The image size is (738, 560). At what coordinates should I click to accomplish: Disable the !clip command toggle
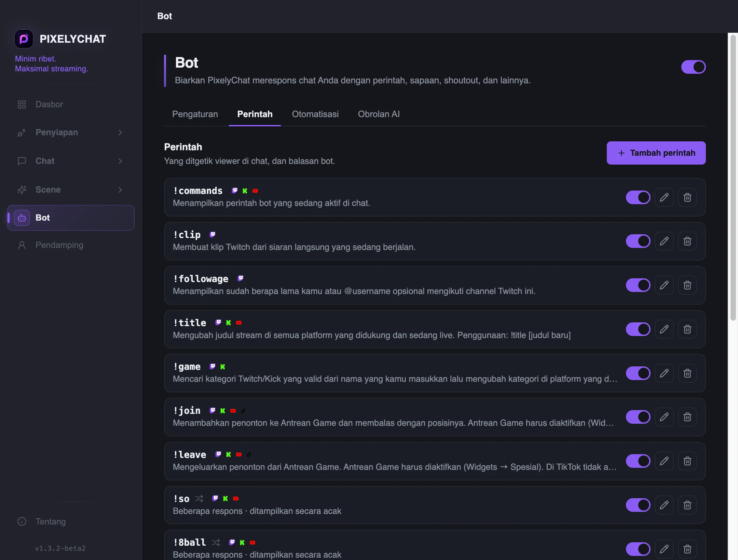coord(638,241)
